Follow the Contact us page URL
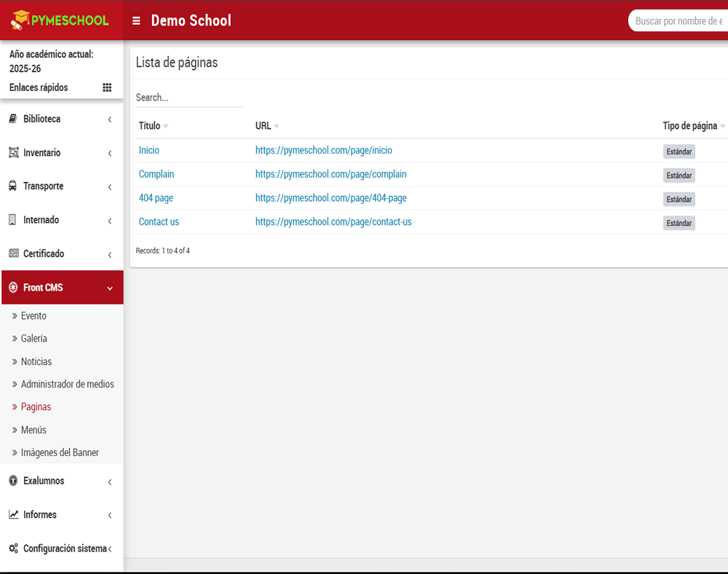Screen dimensions: 728x574 (333, 221)
